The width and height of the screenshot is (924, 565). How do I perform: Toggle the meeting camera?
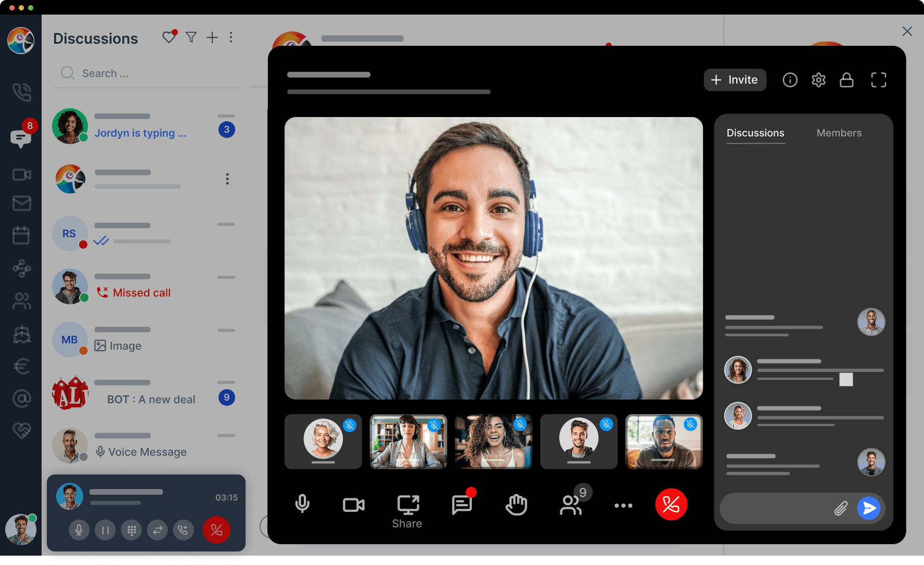coord(354,505)
